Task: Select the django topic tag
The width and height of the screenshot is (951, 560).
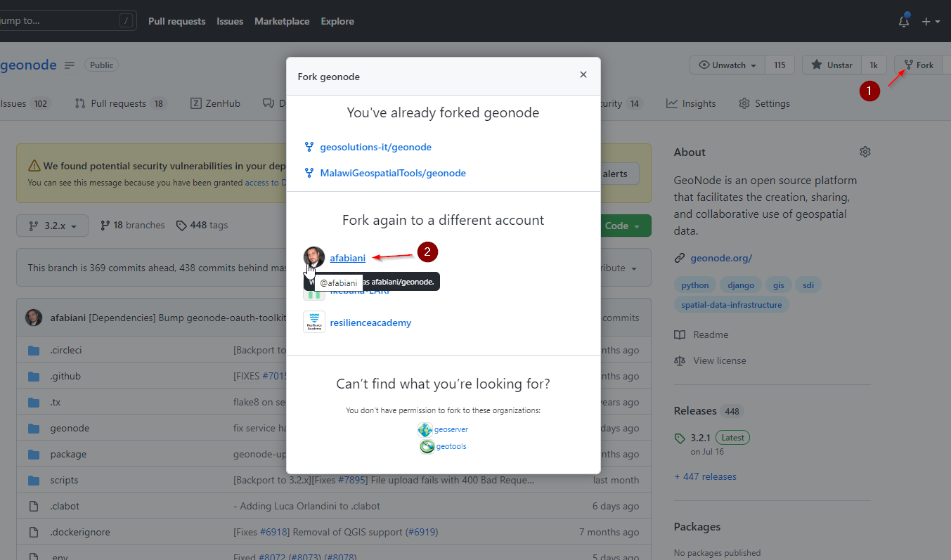Action: [739, 285]
